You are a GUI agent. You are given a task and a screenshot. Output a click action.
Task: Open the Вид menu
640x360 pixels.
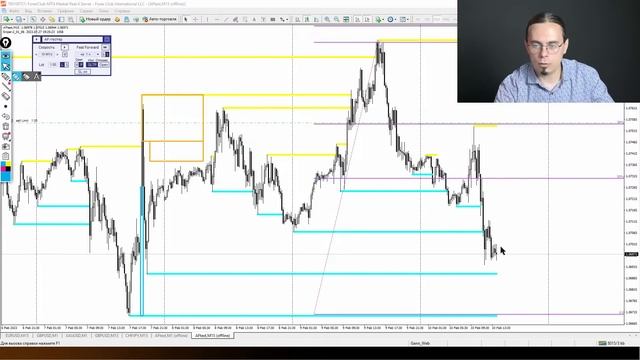tap(29, 11)
